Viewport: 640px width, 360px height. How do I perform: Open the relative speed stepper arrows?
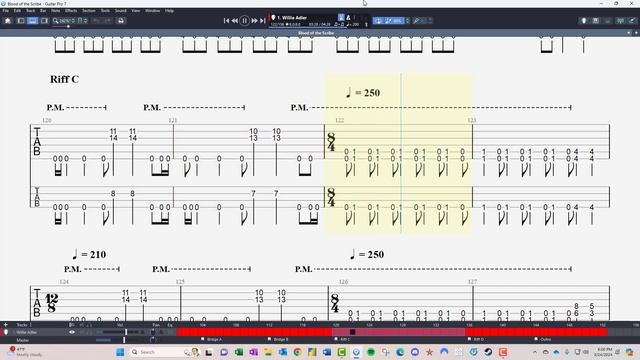[x=407, y=20]
